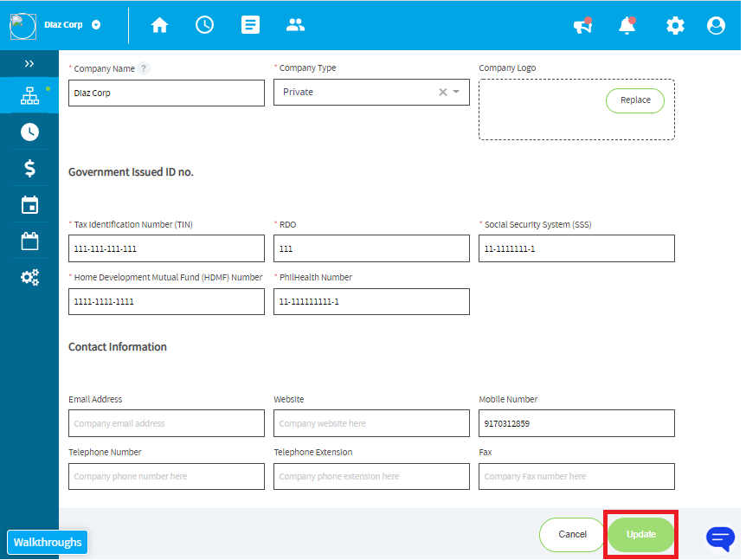
Task: Click the Social Security System field
Action: coord(576,248)
